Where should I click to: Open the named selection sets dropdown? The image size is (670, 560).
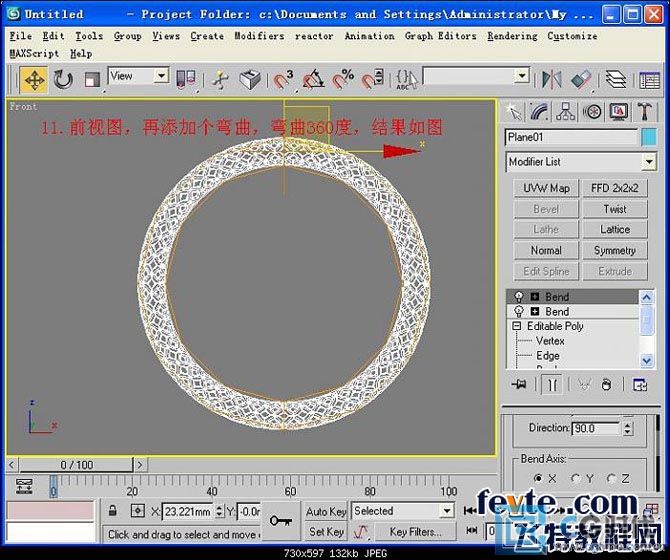tap(522, 76)
